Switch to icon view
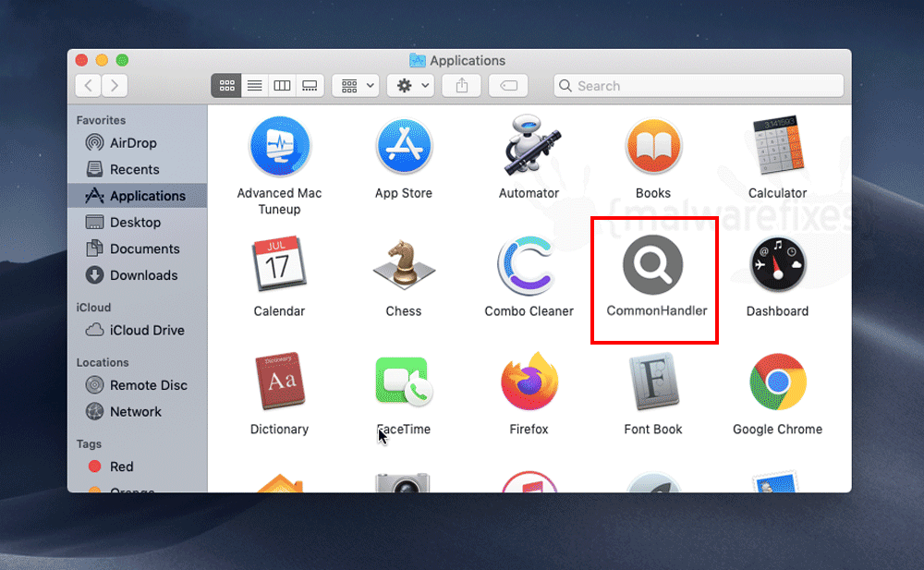 point(227,86)
